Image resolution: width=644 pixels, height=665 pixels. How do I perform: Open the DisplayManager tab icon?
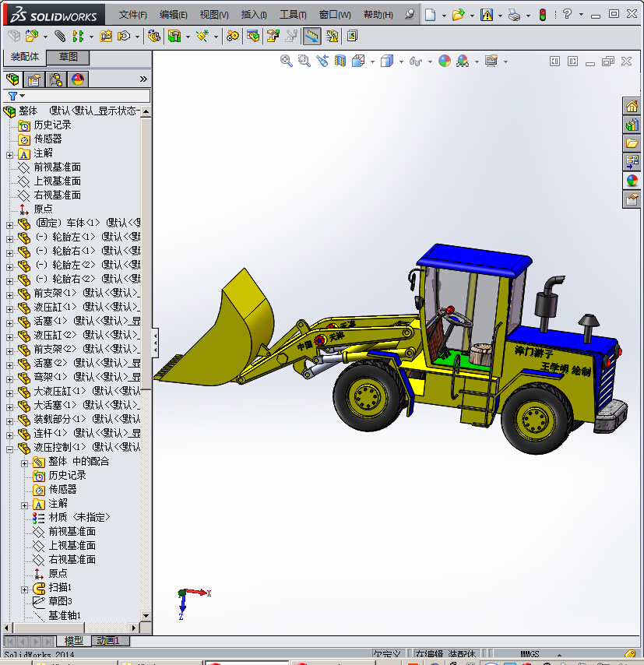click(x=78, y=79)
